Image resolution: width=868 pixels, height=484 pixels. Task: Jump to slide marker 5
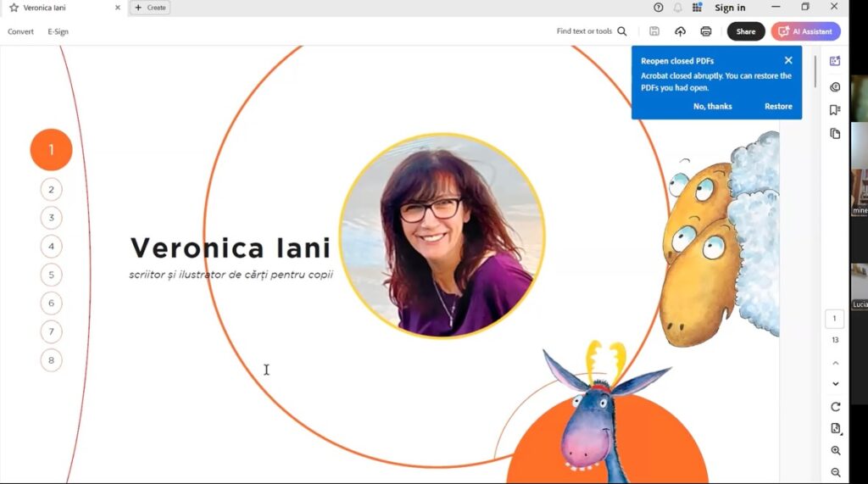coord(51,275)
